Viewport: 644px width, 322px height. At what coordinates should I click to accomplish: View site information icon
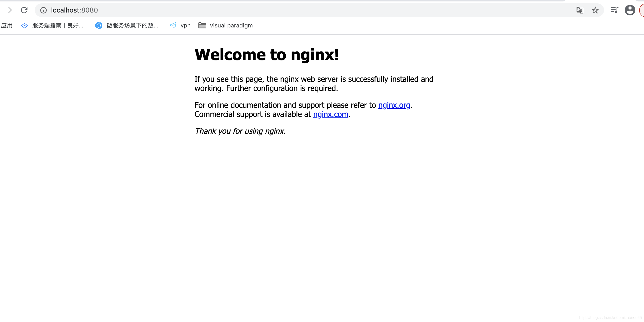pos(43,10)
